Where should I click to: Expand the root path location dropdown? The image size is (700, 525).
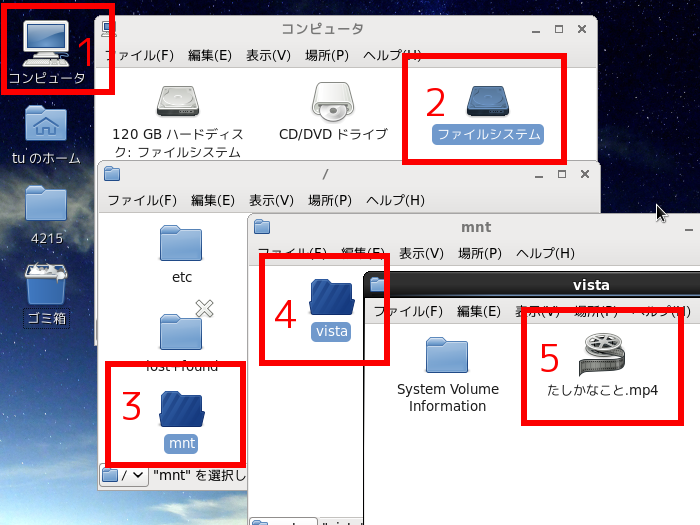[x=124, y=475]
